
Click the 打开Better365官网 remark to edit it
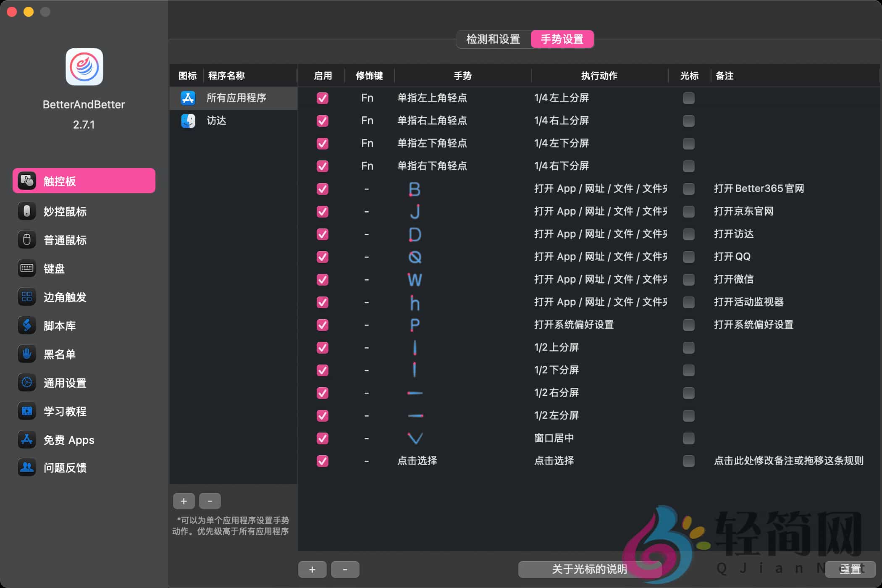click(x=759, y=188)
